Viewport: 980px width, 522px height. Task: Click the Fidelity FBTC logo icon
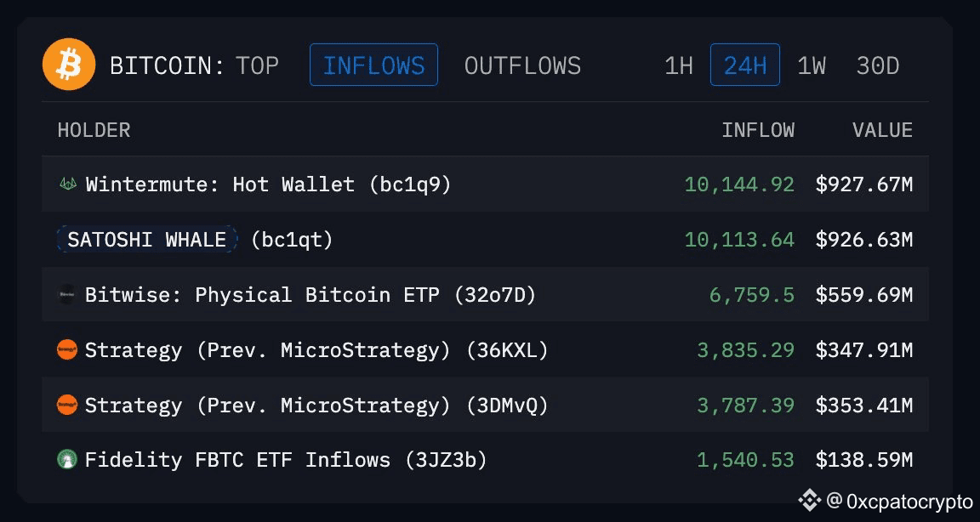pos(67,460)
